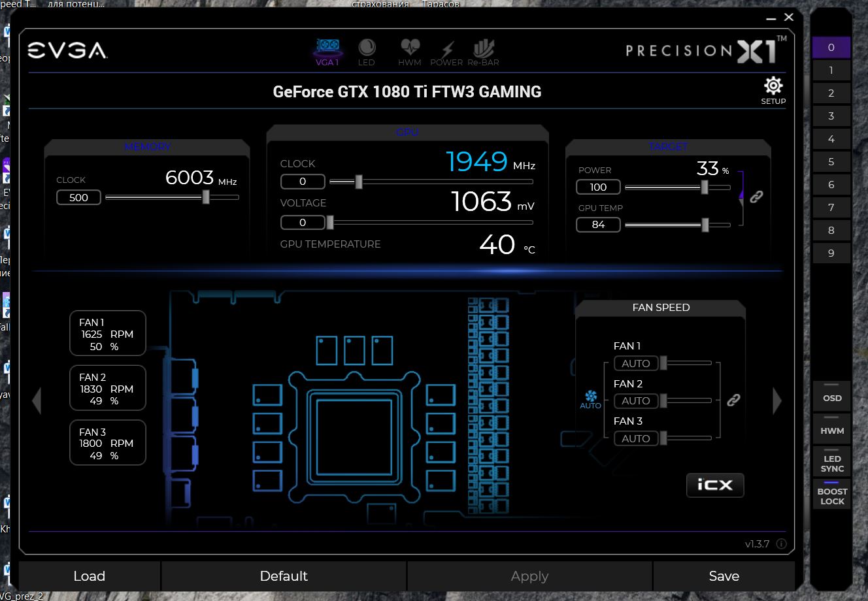Click the v1.3.7 version text
This screenshot has width=868, height=601.
tap(758, 544)
